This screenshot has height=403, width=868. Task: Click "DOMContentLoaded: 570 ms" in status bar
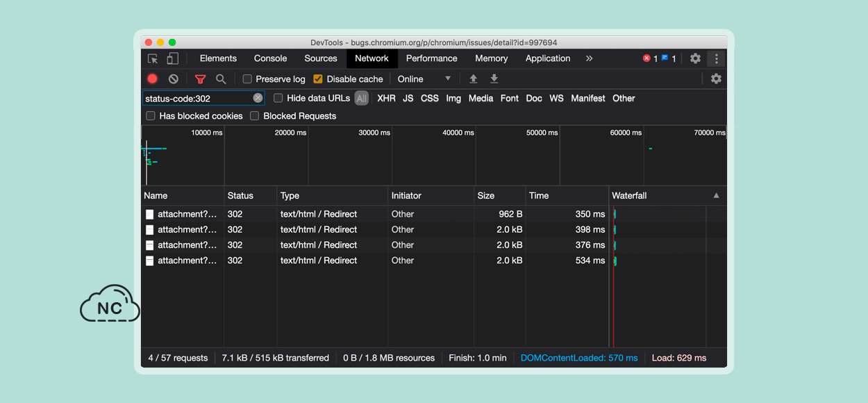579,359
